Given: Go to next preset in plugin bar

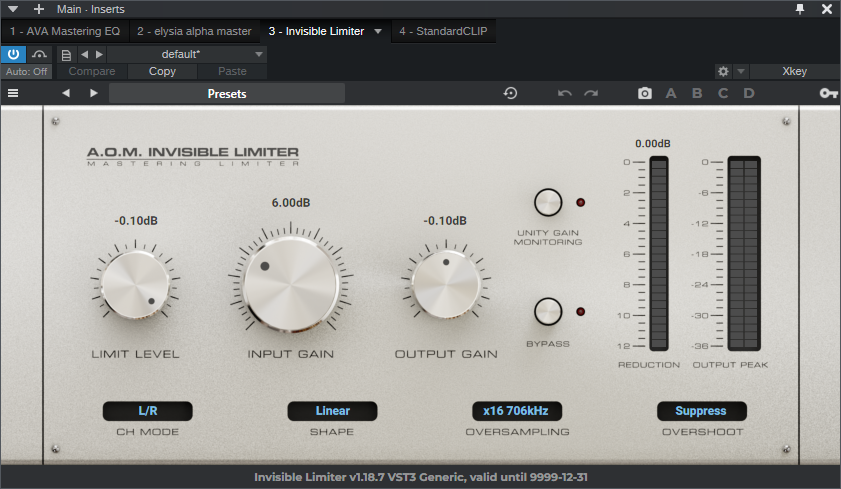Looking at the screenshot, I should [94, 93].
